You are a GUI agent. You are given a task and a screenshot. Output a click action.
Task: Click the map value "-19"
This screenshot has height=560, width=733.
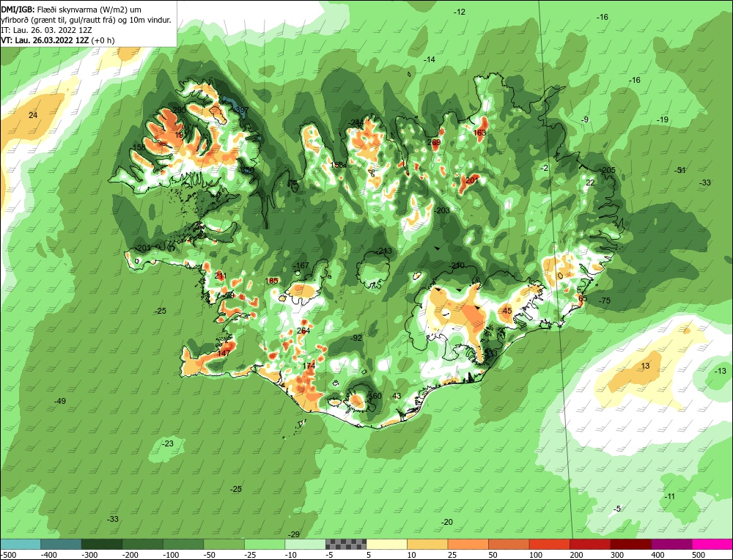coord(663,119)
